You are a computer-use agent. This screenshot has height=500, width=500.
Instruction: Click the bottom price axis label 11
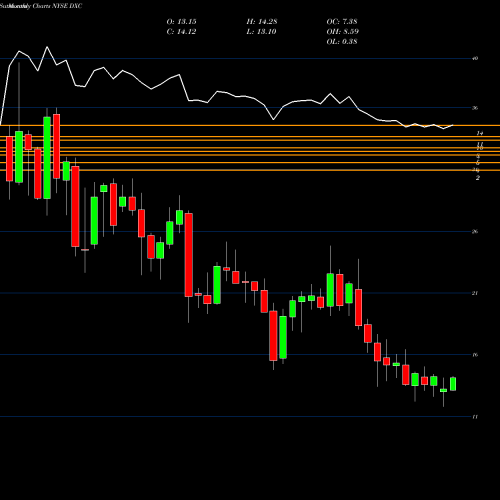[x=475, y=417]
